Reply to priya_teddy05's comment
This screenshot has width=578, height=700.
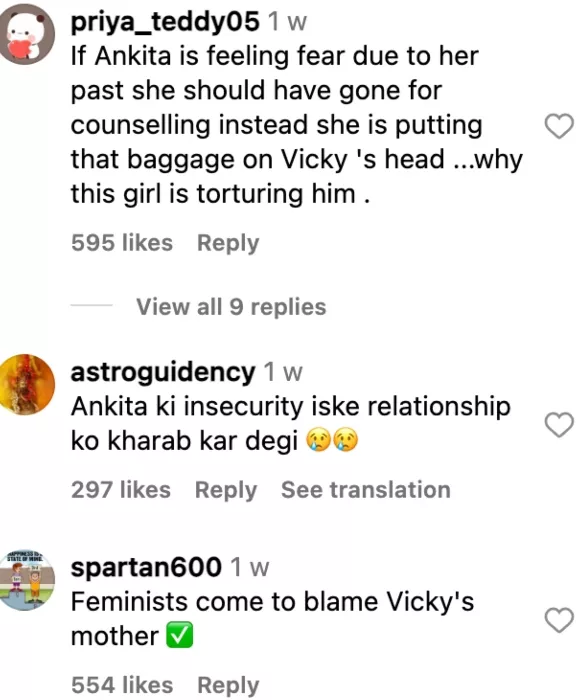tap(228, 243)
